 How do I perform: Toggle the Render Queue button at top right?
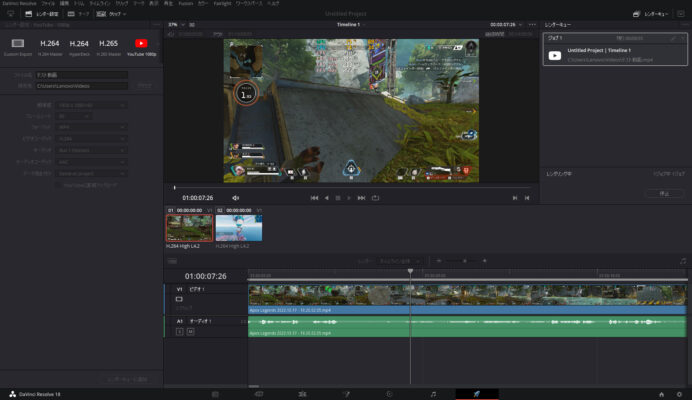coord(651,14)
